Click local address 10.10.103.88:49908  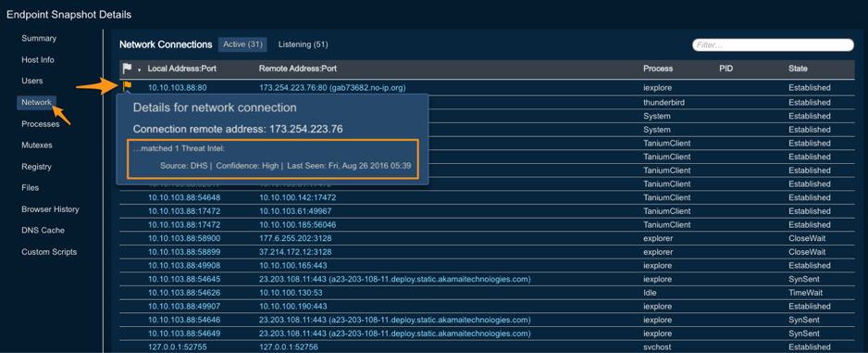(x=184, y=265)
